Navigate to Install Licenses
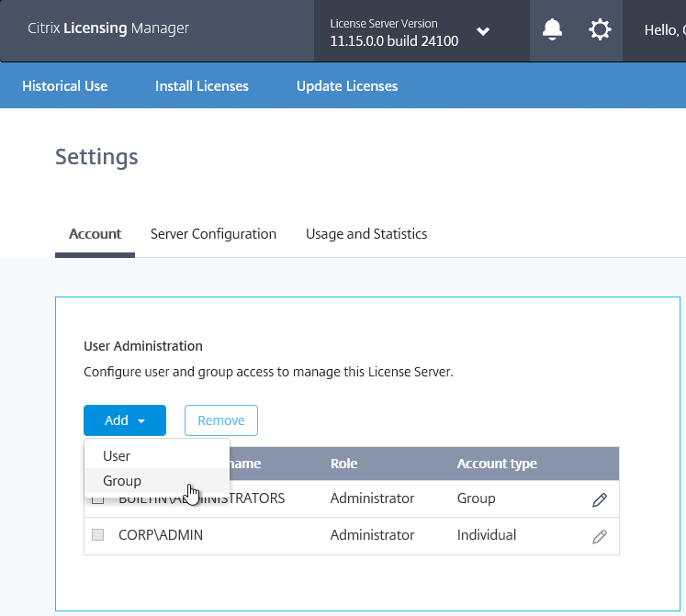686x616 pixels. pyautogui.click(x=202, y=86)
